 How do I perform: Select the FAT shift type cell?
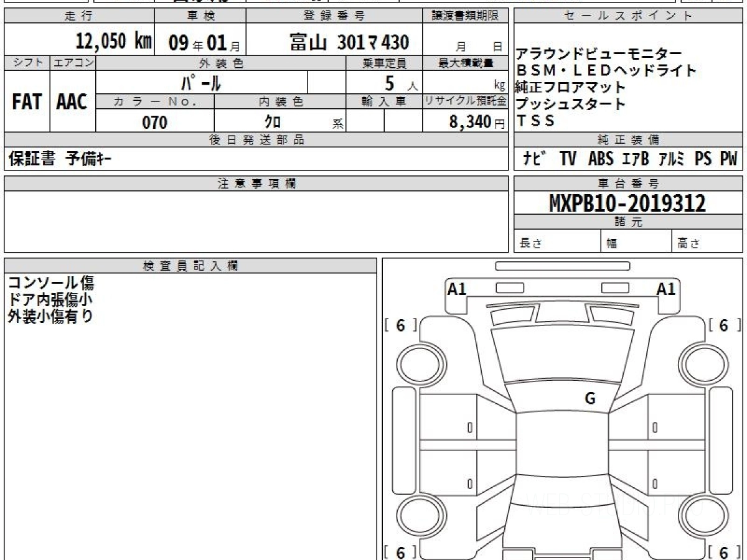[x=27, y=103]
